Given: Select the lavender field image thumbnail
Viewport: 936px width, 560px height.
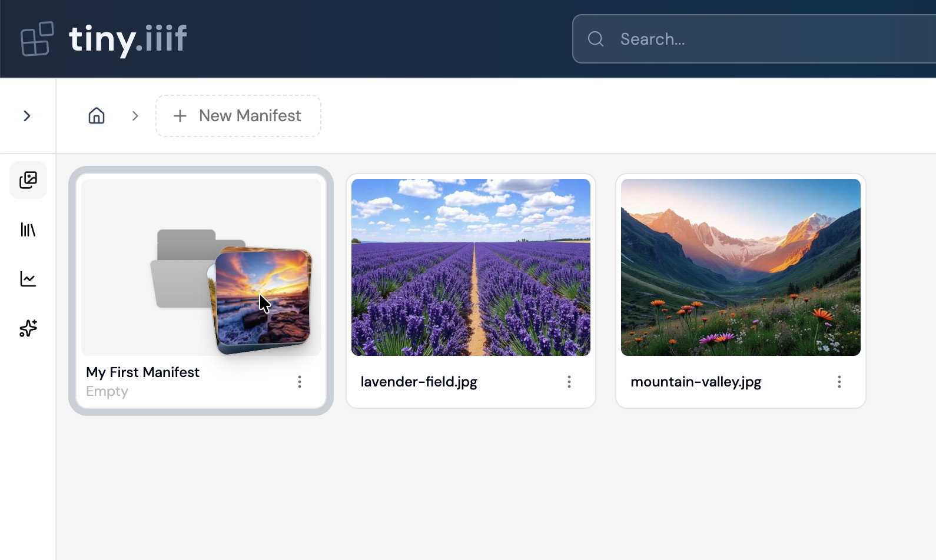Looking at the screenshot, I should coord(471,267).
